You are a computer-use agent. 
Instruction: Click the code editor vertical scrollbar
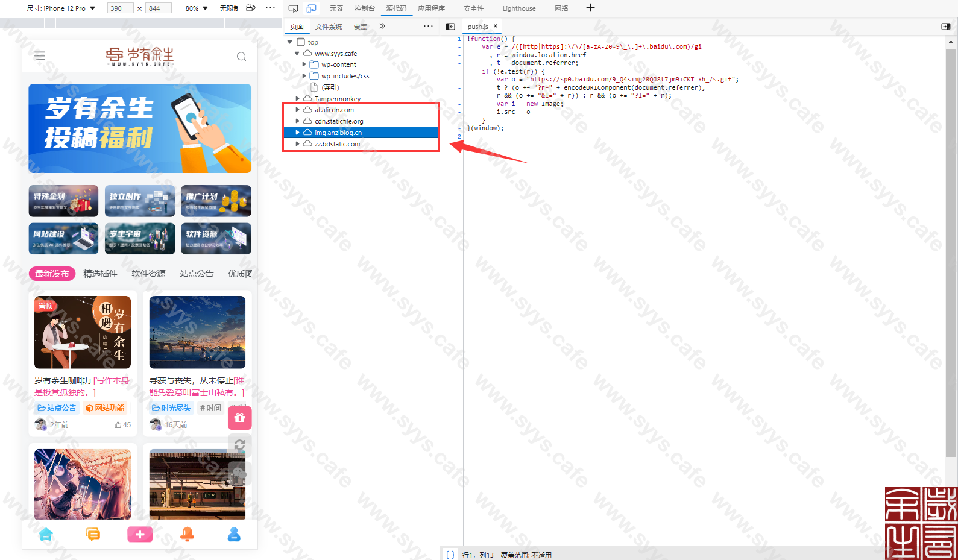[951, 253]
